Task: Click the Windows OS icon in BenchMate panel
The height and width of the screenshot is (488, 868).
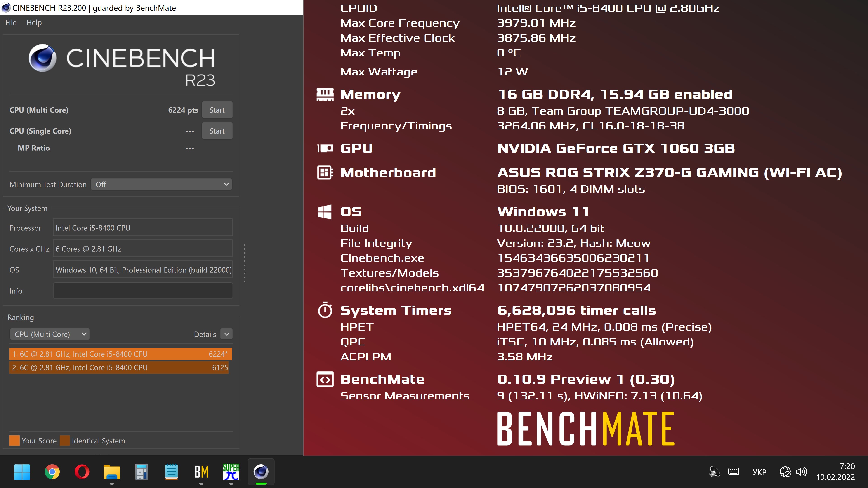Action: point(325,211)
